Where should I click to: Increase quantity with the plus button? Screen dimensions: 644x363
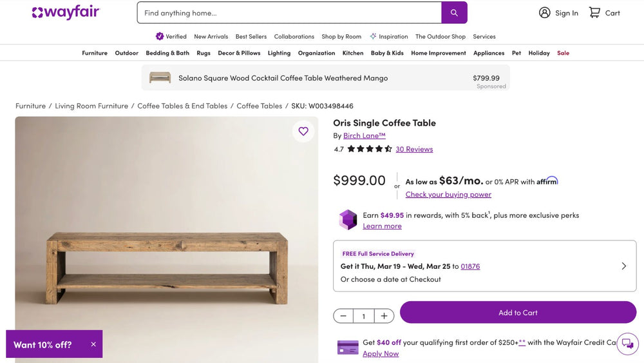pyautogui.click(x=384, y=316)
